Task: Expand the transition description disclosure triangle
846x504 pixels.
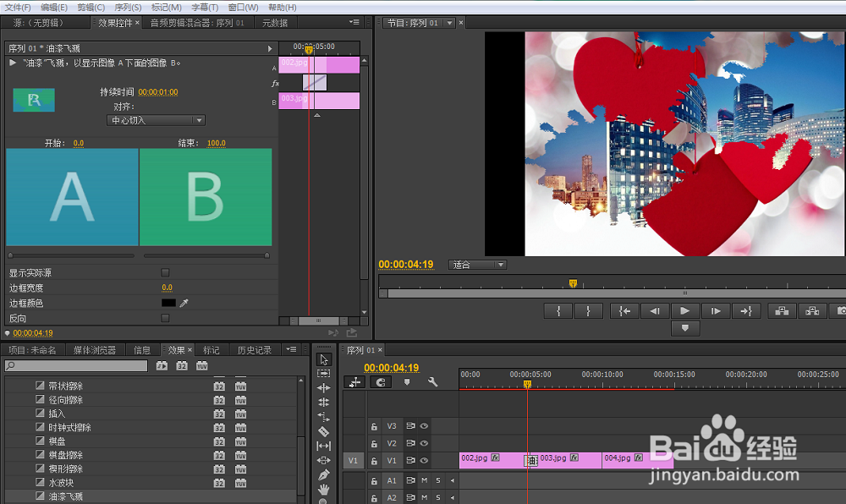Action: point(13,63)
